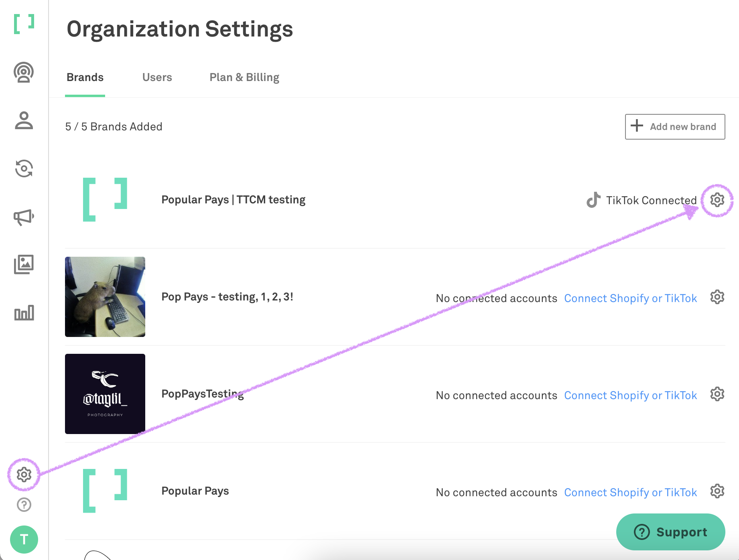This screenshot has width=739, height=560.
Task: Click the TikTok icon next to Connected status
Action: (x=593, y=200)
